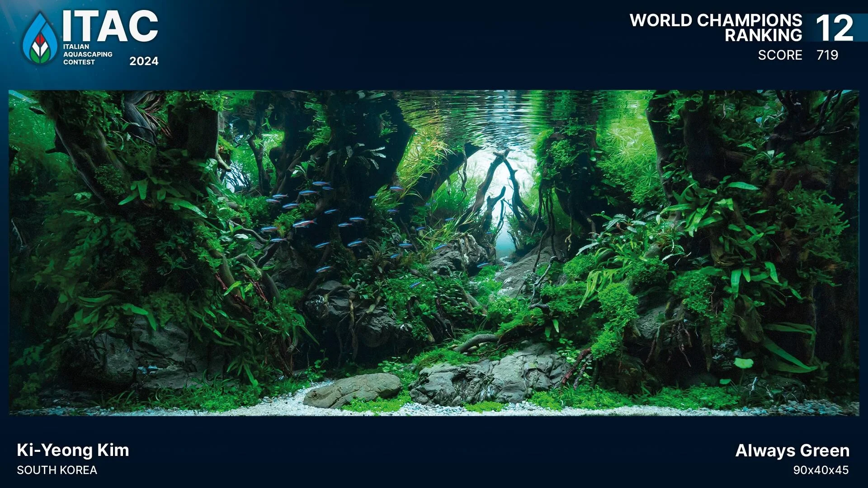Click the aquascape photo at the center
The width and height of the screenshot is (868, 488).
point(434,253)
